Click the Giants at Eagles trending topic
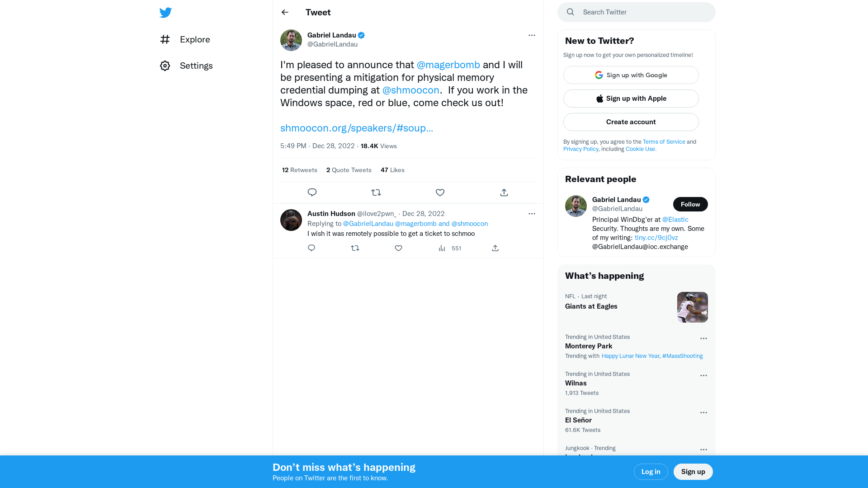The width and height of the screenshot is (868, 488). tap(591, 305)
